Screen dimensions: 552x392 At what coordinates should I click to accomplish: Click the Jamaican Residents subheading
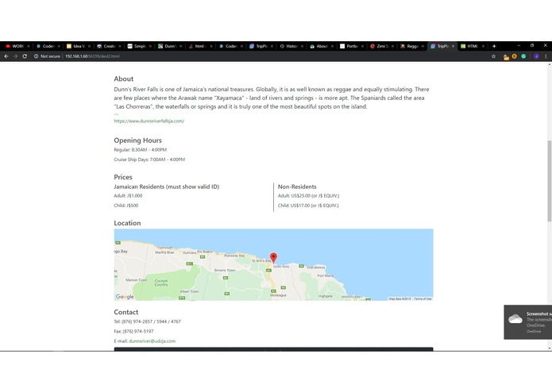click(166, 186)
